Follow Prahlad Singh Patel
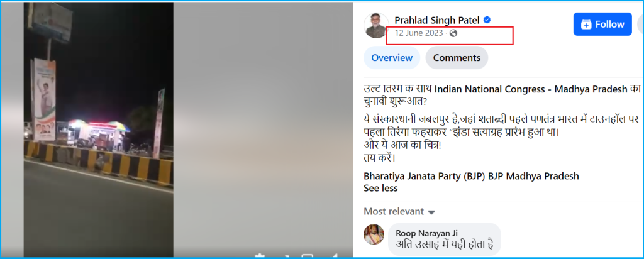The image size is (644, 259). 602,25
